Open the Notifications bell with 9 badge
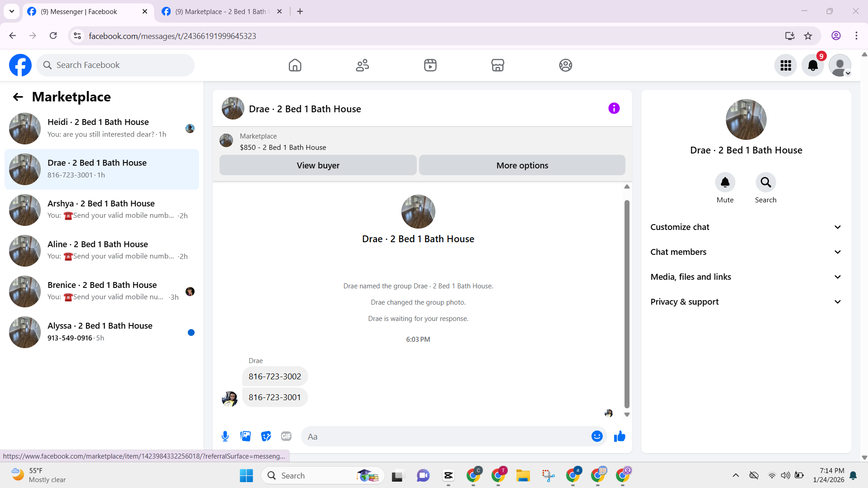 click(x=813, y=65)
